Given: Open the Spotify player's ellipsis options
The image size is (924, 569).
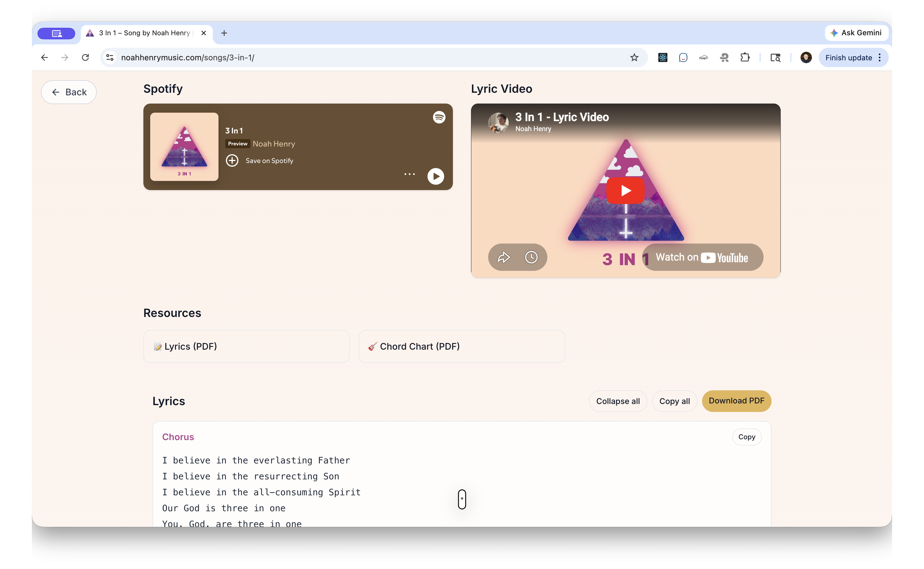Looking at the screenshot, I should [x=409, y=174].
